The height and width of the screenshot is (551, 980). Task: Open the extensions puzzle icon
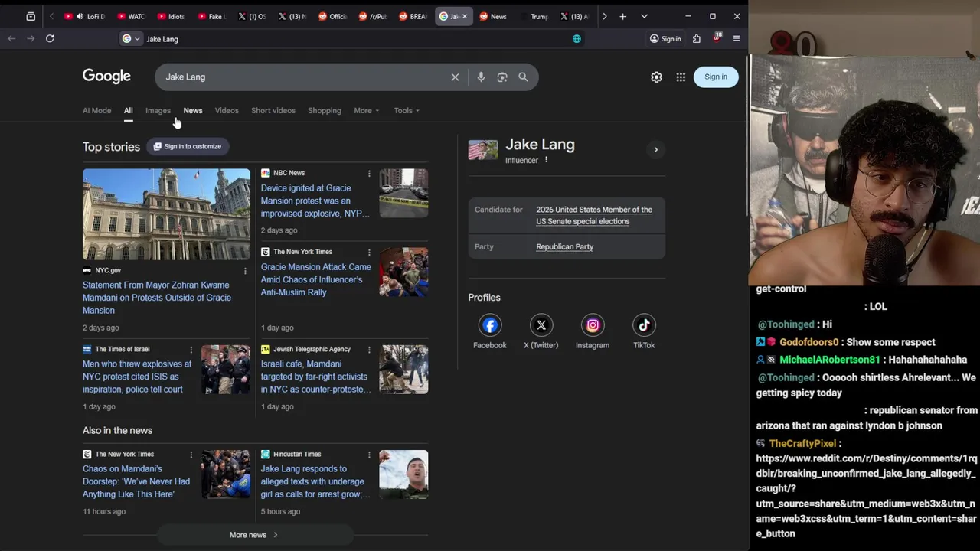(697, 38)
